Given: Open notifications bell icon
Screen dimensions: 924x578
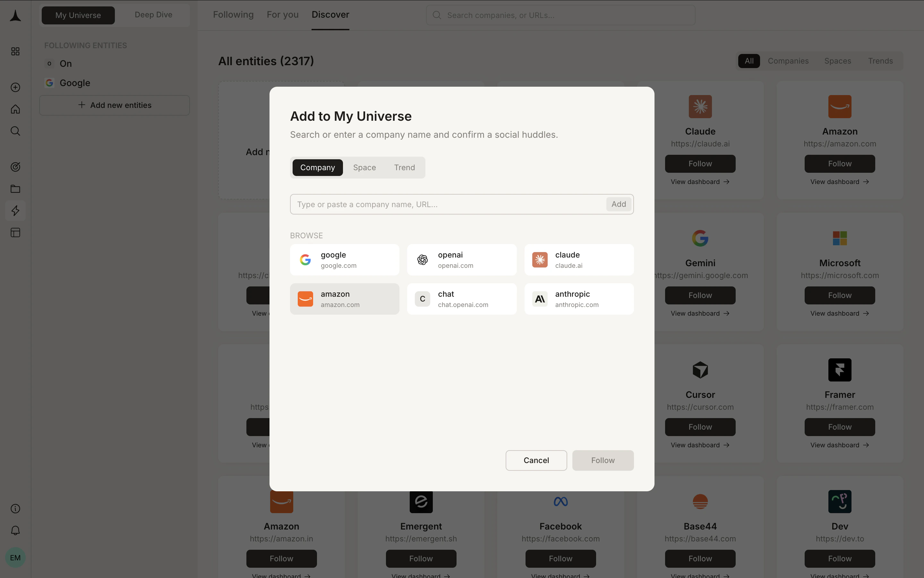Looking at the screenshot, I should click(x=15, y=530).
